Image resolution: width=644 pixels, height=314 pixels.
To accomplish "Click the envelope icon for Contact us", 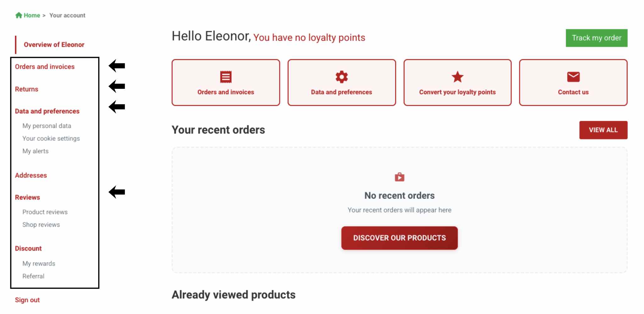I will tap(573, 77).
